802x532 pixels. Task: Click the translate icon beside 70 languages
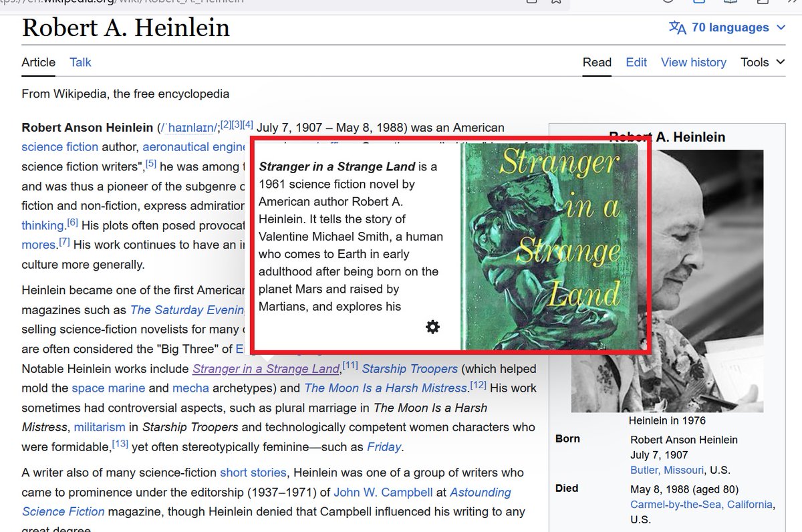click(x=677, y=27)
